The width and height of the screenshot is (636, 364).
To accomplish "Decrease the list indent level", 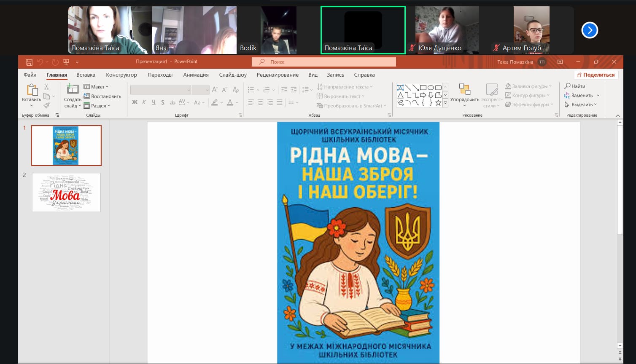I will pos(284,90).
